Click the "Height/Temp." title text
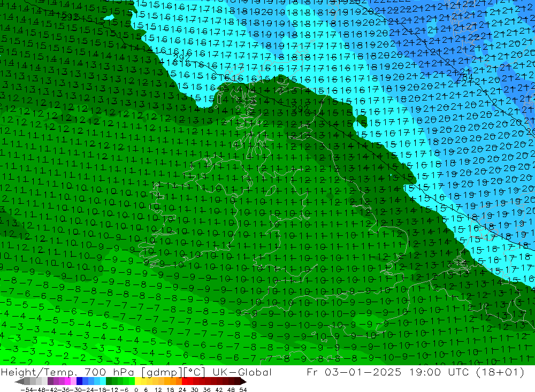 (39, 372)
